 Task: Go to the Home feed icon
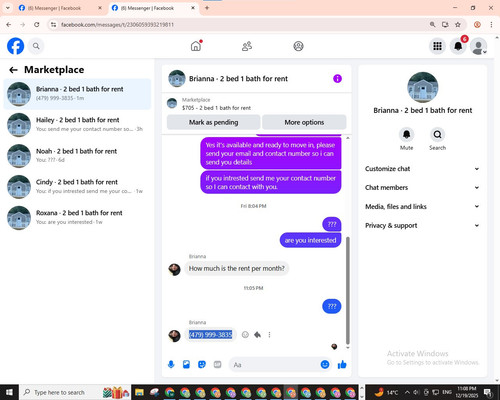click(196, 46)
